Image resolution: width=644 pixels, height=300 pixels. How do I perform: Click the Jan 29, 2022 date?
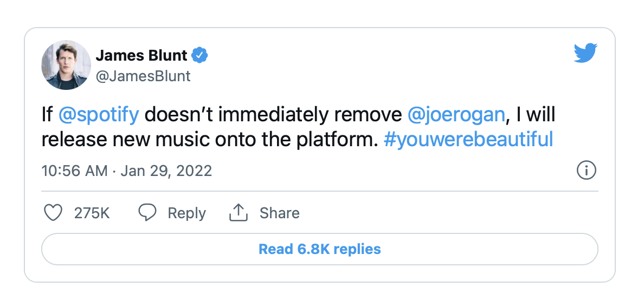click(166, 171)
